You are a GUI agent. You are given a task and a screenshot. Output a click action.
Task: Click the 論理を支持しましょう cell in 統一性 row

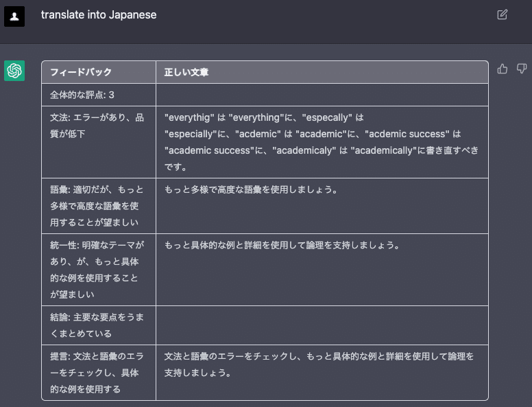[282, 245]
